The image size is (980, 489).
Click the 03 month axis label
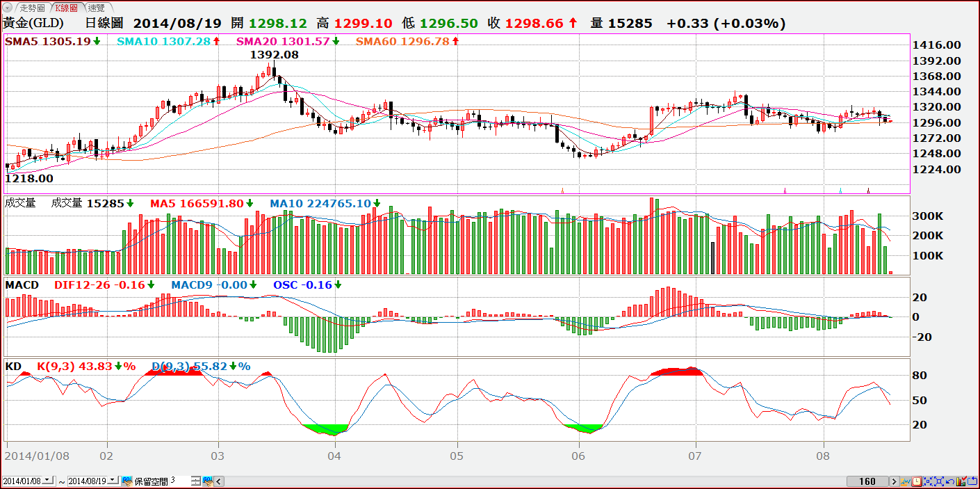[x=218, y=456]
